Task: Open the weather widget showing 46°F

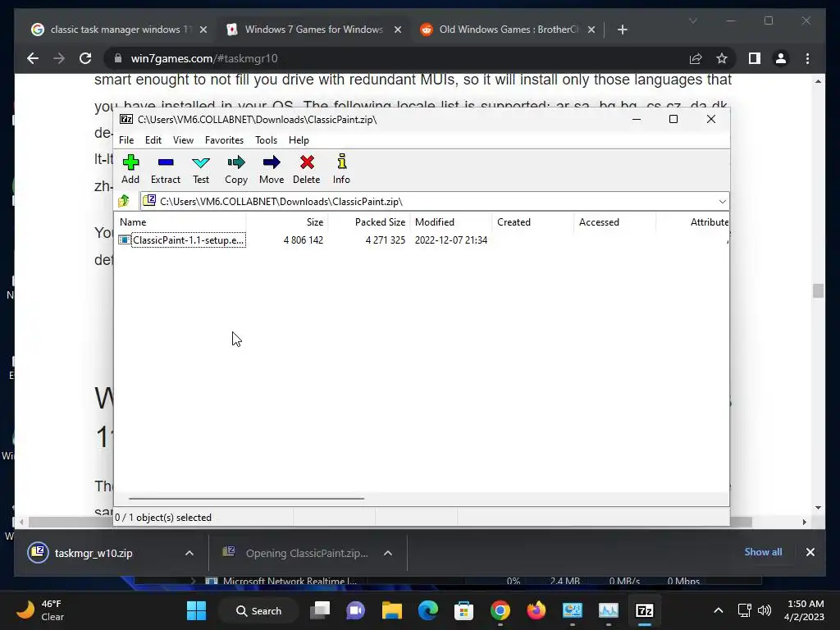Action: point(40,610)
